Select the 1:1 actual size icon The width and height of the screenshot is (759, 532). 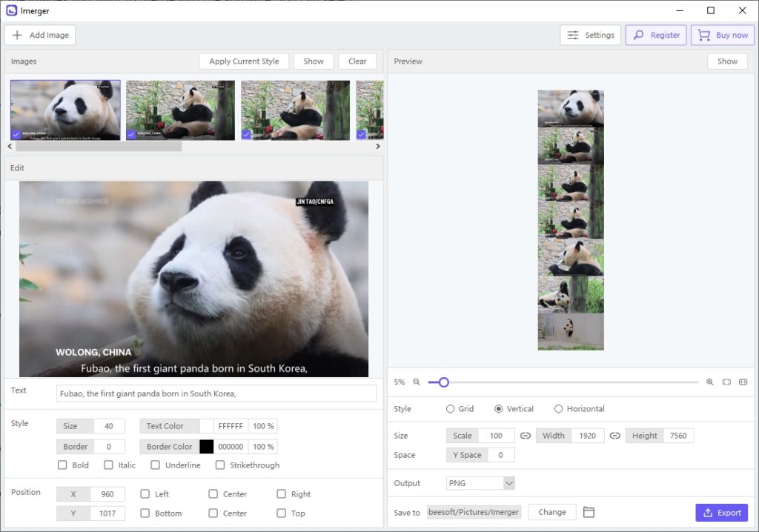coord(743,382)
